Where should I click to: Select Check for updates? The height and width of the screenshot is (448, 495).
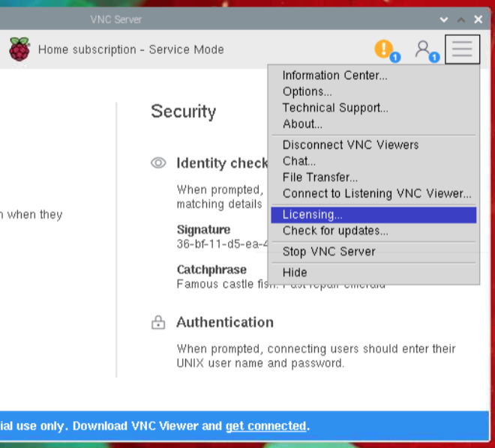(373, 231)
